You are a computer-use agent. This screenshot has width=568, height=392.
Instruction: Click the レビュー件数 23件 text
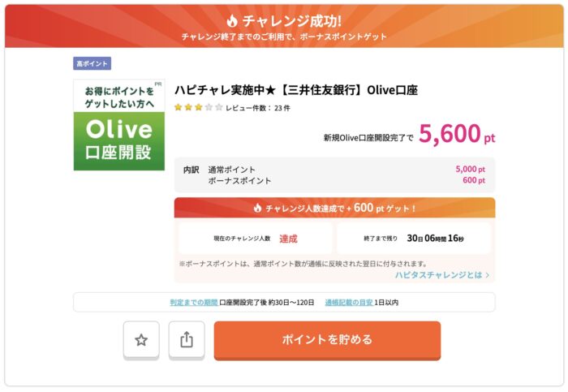point(258,108)
